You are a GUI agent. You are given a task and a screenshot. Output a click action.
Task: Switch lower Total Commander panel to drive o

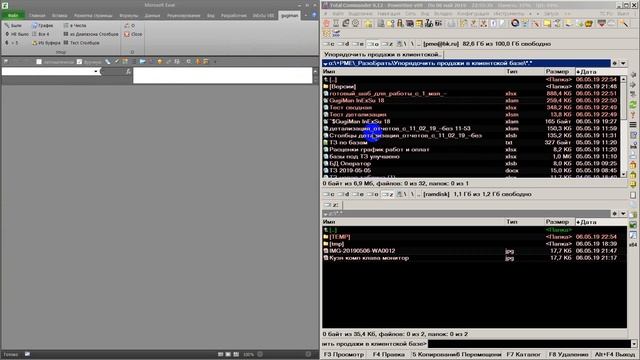[x=373, y=194]
